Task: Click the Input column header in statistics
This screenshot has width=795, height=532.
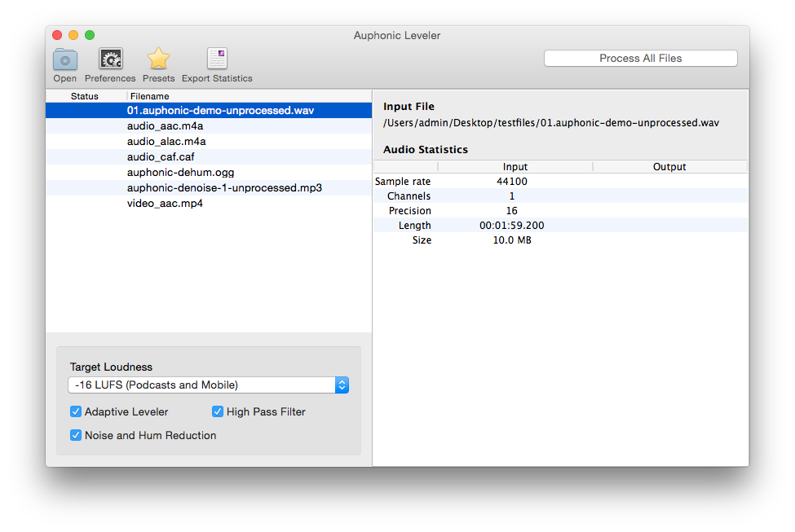Action: point(515,167)
